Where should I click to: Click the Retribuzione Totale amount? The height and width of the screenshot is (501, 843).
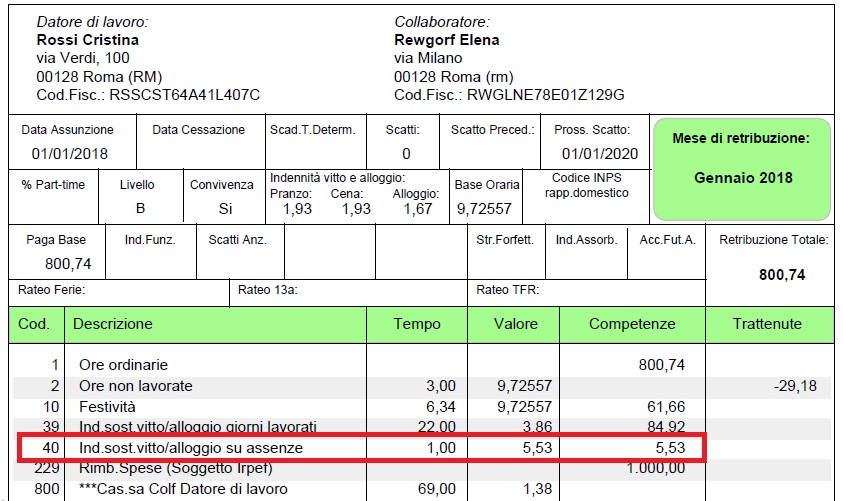(782, 275)
